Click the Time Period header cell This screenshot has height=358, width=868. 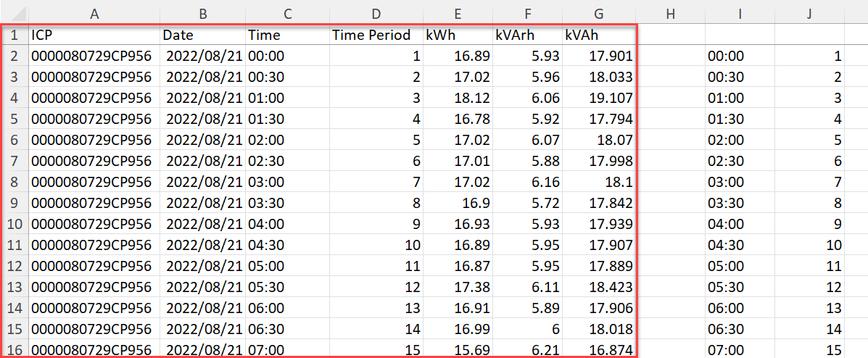(x=371, y=35)
